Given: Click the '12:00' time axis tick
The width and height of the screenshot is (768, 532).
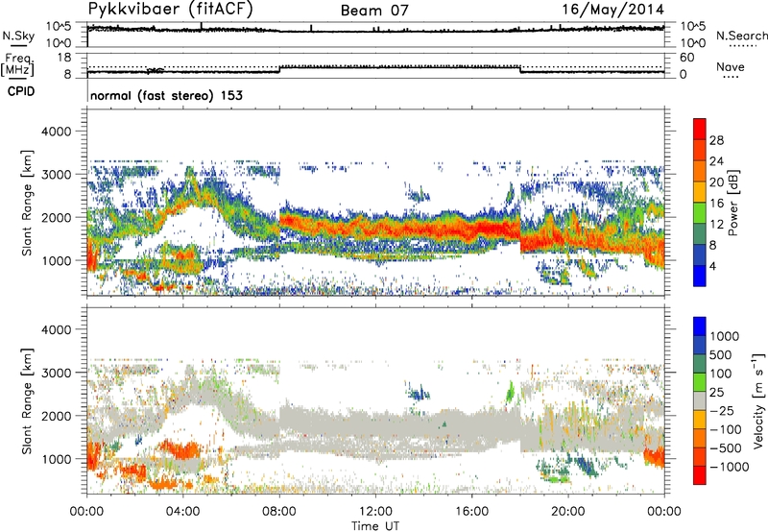Looking at the screenshot, I should pos(375,512).
